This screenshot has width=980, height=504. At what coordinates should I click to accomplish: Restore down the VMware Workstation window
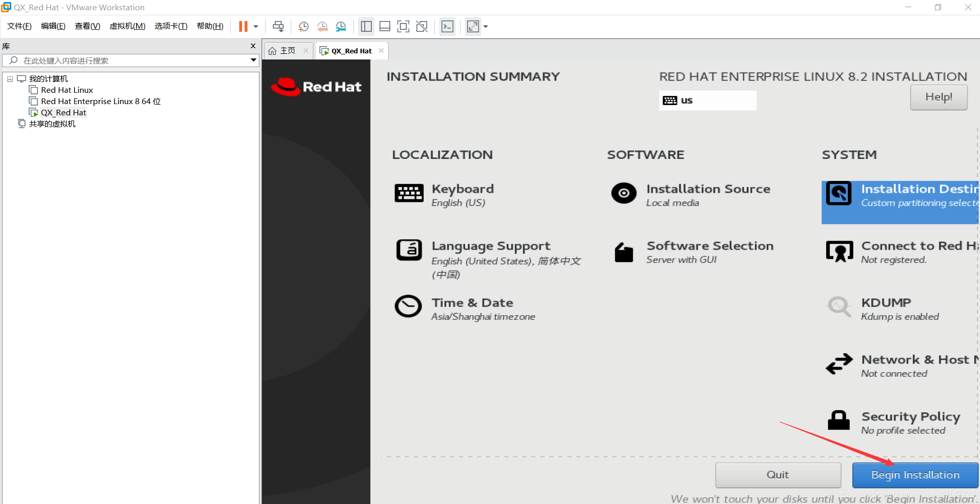click(x=938, y=7)
